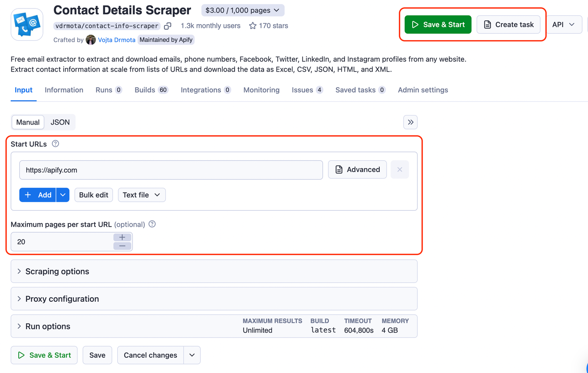This screenshot has height=373, width=588.
Task: Remove the https://apify.com start URL
Action: point(399,169)
